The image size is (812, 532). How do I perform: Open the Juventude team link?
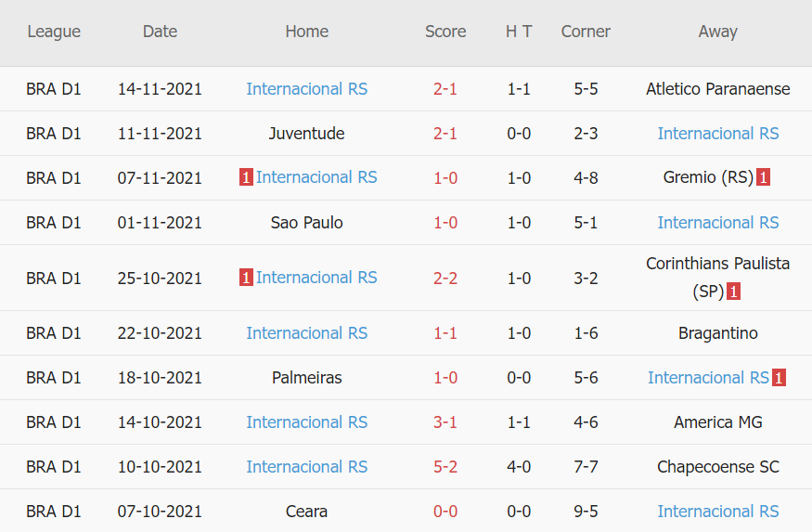[306, 134]
